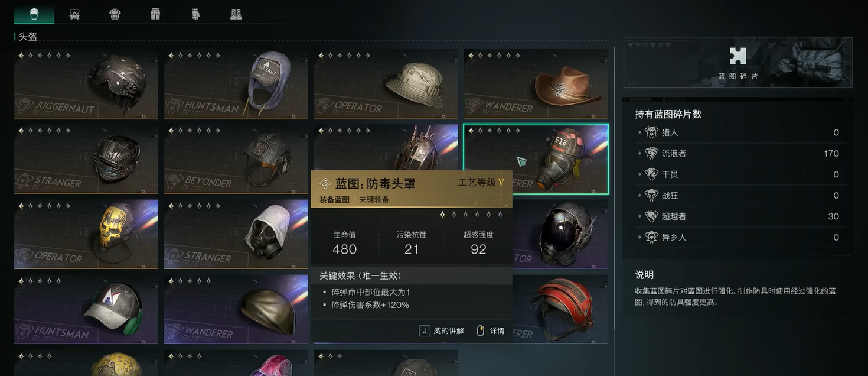Image resolution: width=868 pixels, height=376 pixels.
Task: Click the 超越者 faction fragment icon
Action: click(x=651, y=216)
